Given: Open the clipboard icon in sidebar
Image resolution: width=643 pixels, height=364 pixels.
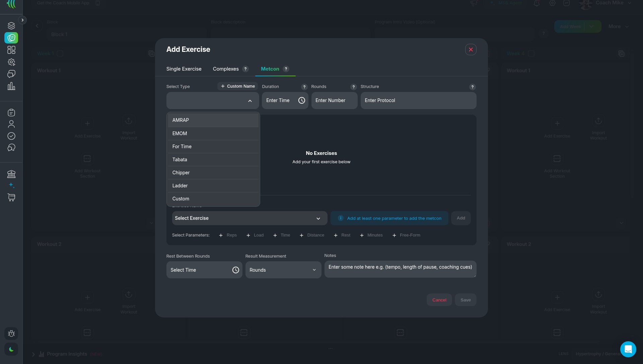Looking at the screenshot, I should pyautogui.click(x=11, y=112).
